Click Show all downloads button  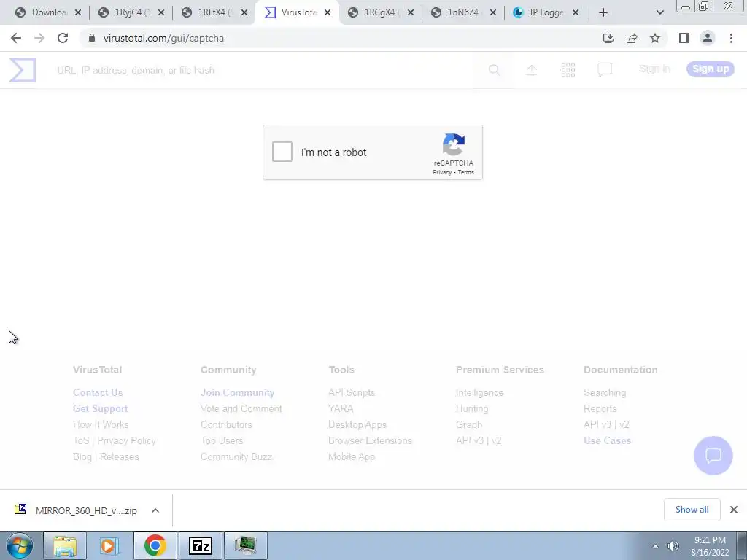pyautogui.click(x=692, y=510)
